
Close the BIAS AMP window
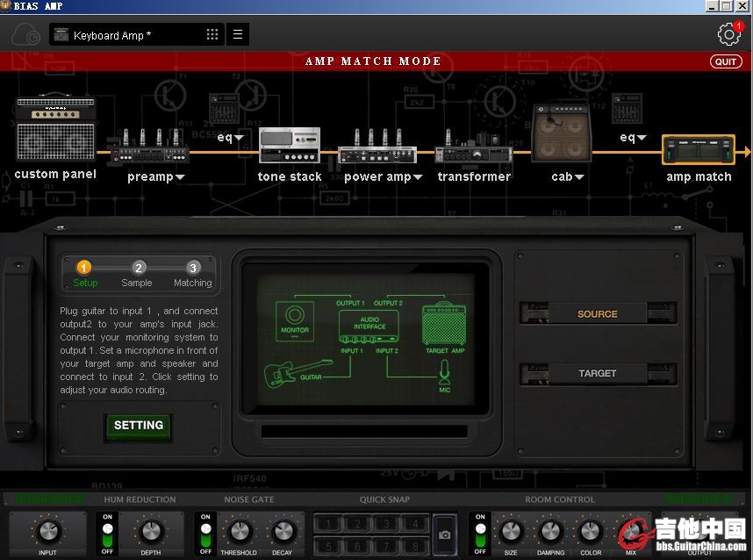tap(742, 6)
